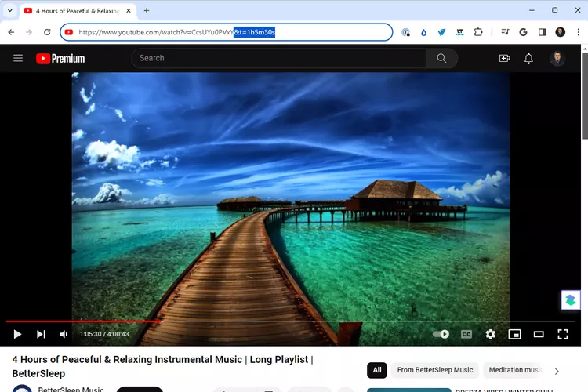The height and width of the screenshot is (392, 588).
Task: Select the 'From BetterSleep Music' chip
Action: [435, 370]
